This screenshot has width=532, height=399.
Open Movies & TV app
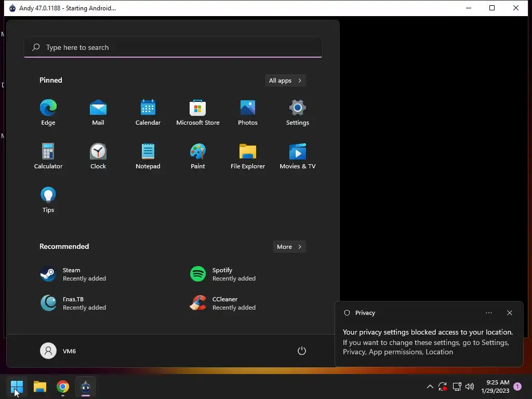pyautogui.click(x=298, y=156)
